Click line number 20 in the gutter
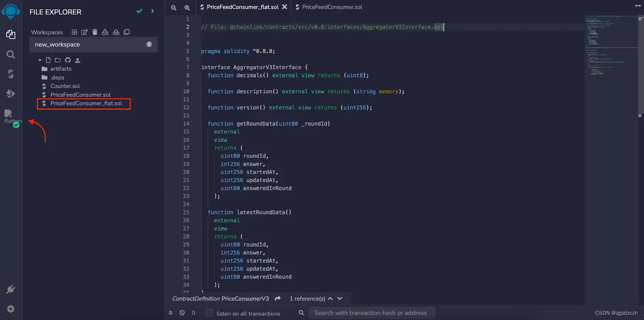Viewport: 644px width, 320px height. point(186,172)
